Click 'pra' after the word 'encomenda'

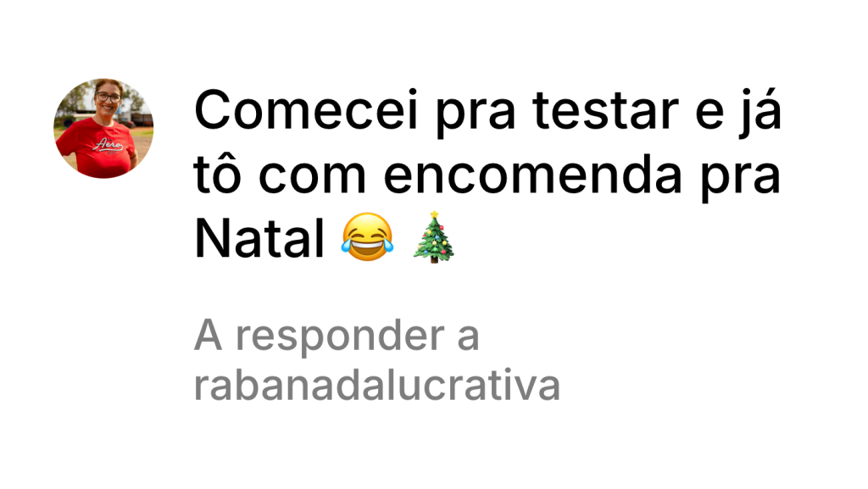pos(740,181)
